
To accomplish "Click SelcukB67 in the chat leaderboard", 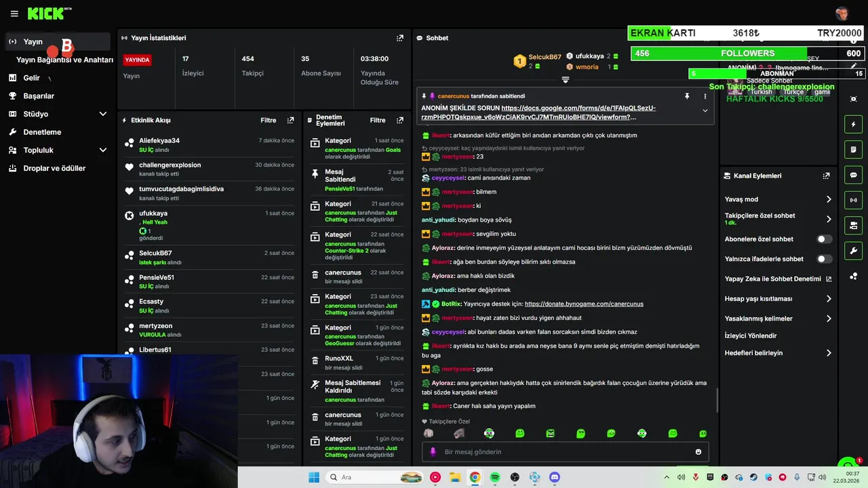I will (545, 57).
